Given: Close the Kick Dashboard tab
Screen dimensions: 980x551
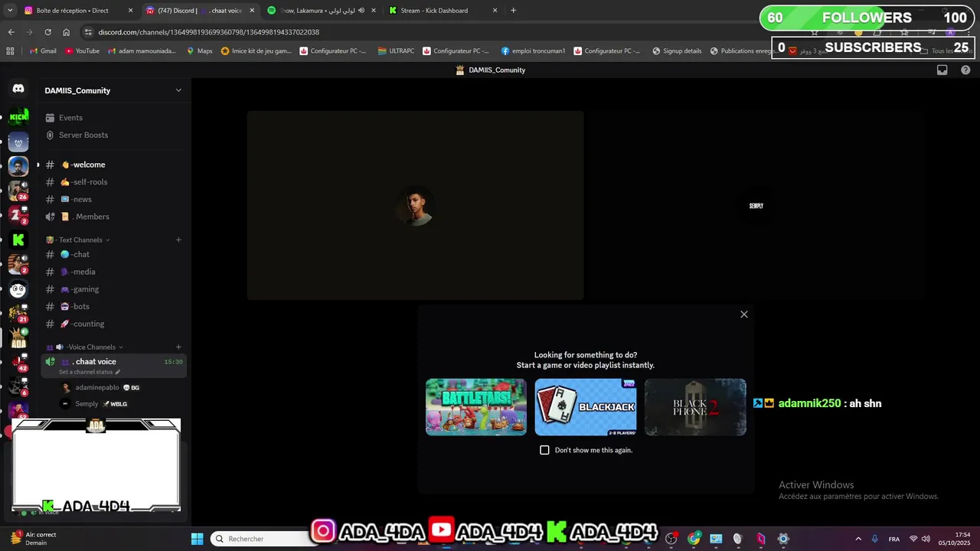Looking at the screenshot, I should pyautogui.click(x=495, y=11).
